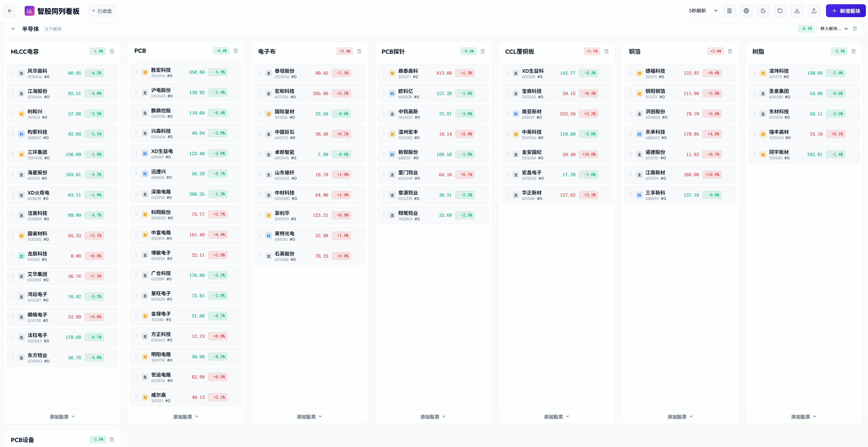This screenshot has height=447, width=868.
Task: Click the 南亚新材 price 252.50
Action: click(567, 114)
